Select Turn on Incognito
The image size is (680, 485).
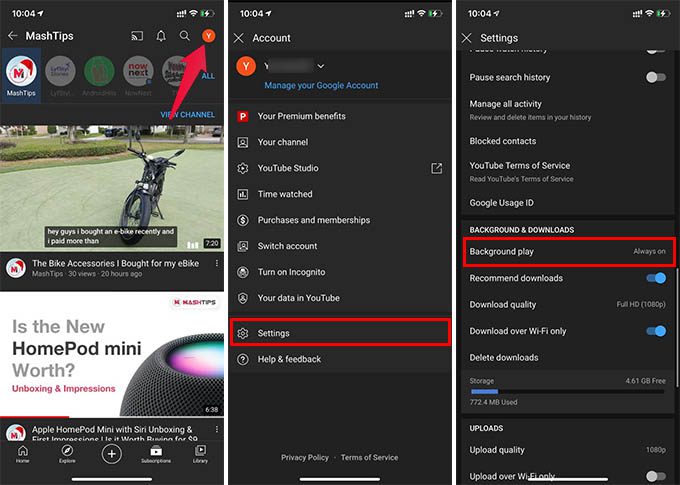click(340, 272)
